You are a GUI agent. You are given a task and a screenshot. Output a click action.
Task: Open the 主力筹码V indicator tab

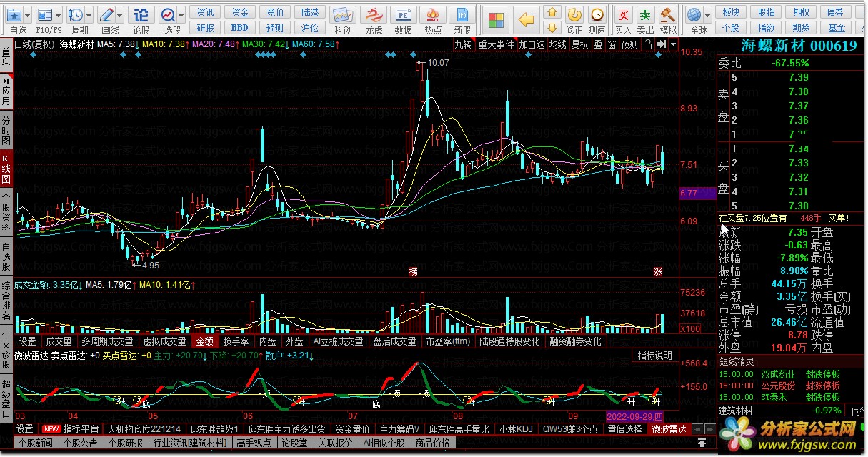coord(399,429)
